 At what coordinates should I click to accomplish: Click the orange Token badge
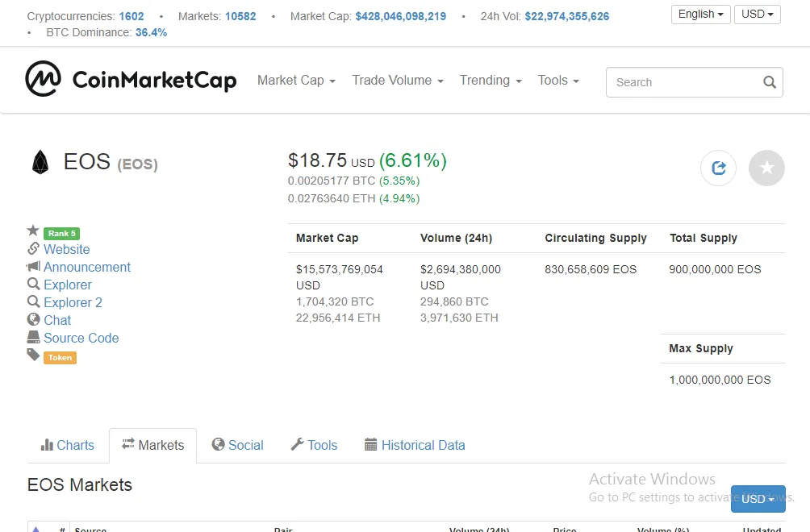pyautogui.click(x=60, y=358)
